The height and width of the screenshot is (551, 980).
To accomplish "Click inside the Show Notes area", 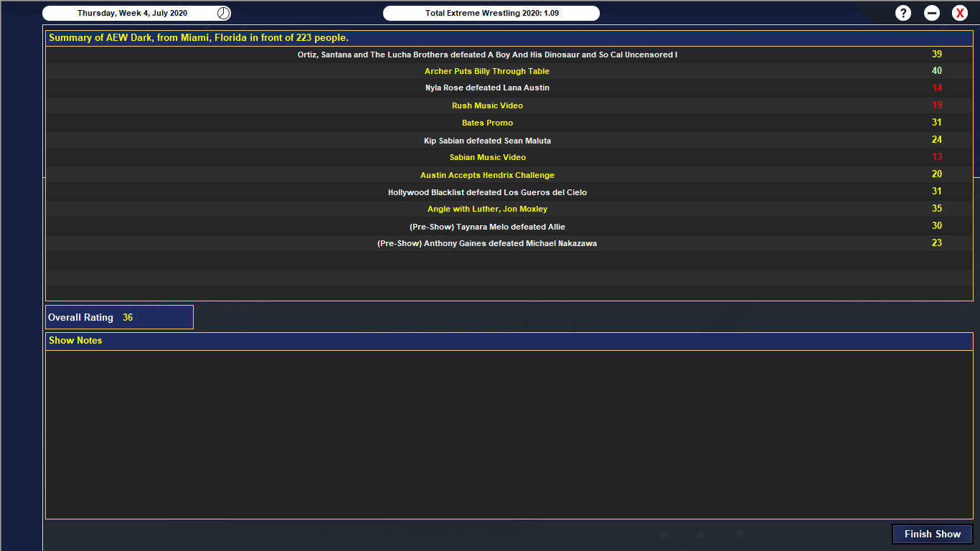I will 509,433.
